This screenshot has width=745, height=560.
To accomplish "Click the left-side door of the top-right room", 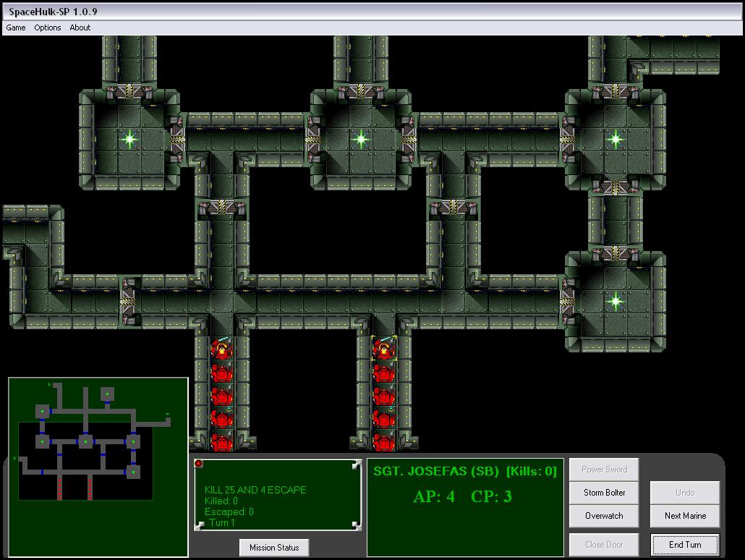I will point(568,140).
